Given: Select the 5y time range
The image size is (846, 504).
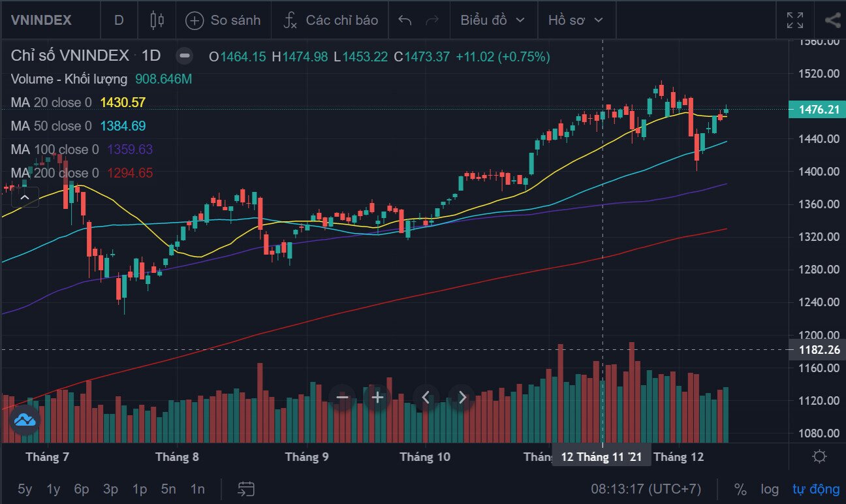Looking at the screenshot, I should point(25,489).
